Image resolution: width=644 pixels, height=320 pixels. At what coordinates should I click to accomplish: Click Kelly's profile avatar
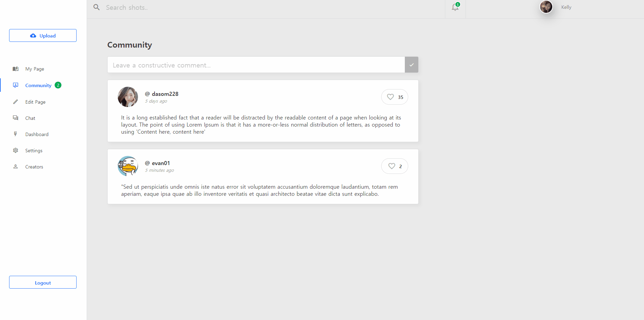(546, 7)
